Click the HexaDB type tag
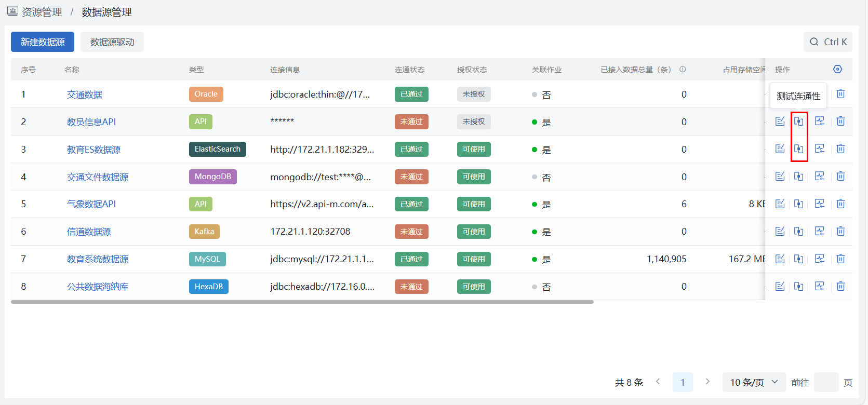The image size is (868, 405). click(x=209, y=287)
